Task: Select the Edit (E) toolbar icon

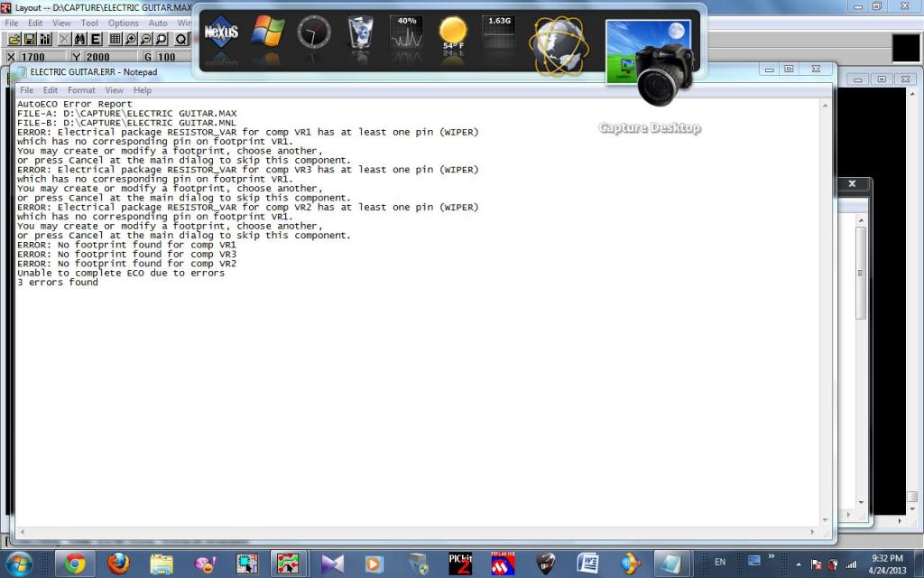Action: 96,40
